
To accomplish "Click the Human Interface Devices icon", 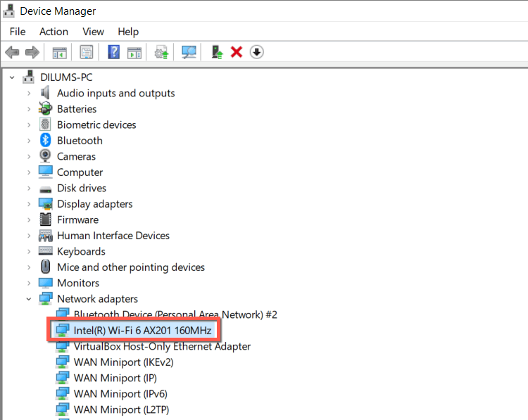I will click(45, 235).
